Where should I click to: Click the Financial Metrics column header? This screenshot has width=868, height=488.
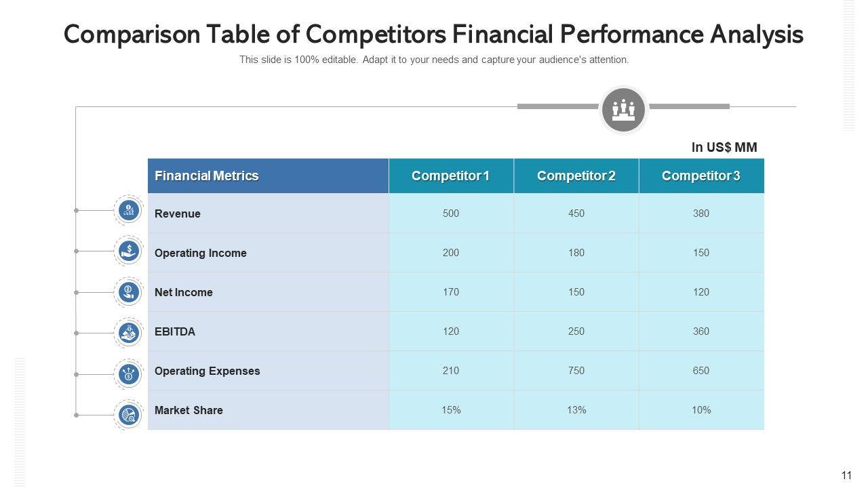point(207,176)
